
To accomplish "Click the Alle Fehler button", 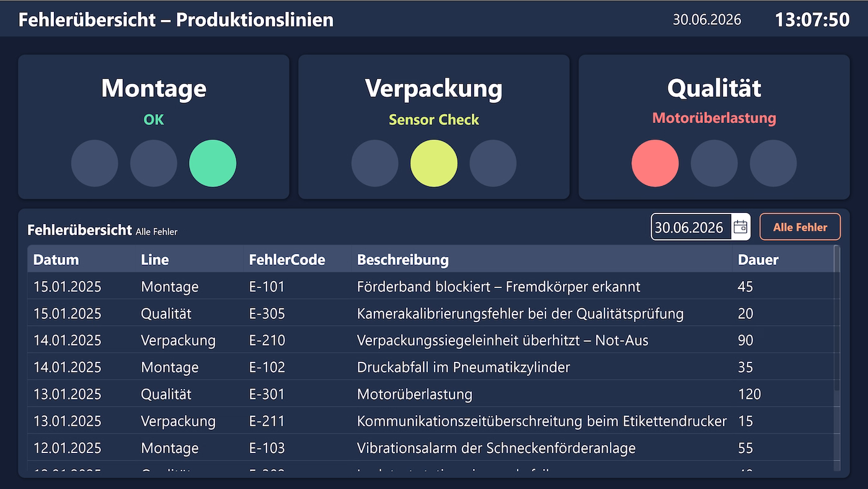I will [x=800, y=227].
